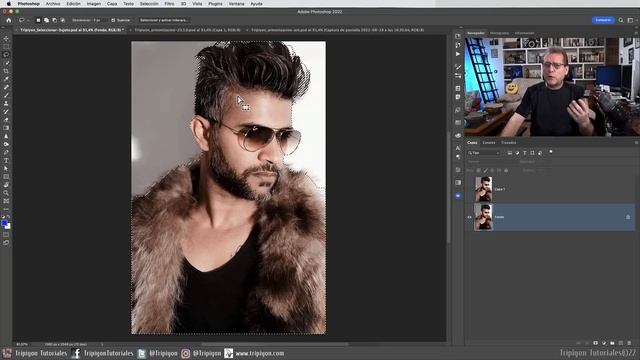
Task: Select the Zoom tool
Action: [x=6, y=193]
